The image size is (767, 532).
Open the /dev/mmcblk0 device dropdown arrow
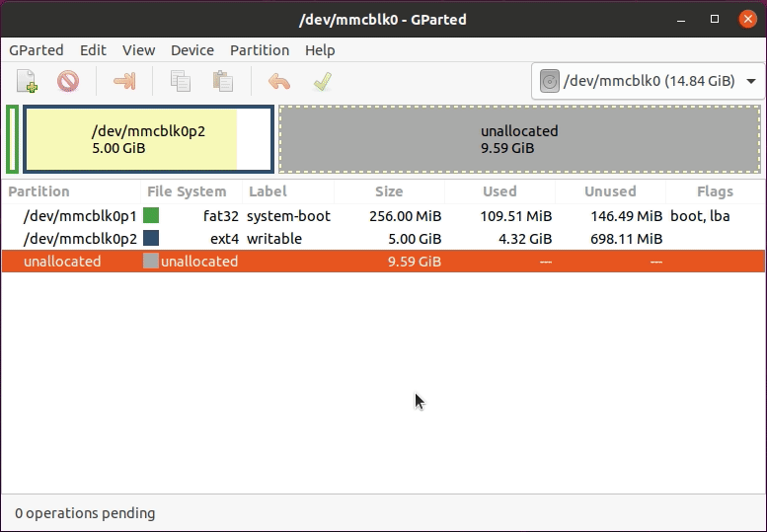pyautogui.click(x=751, y=81)
